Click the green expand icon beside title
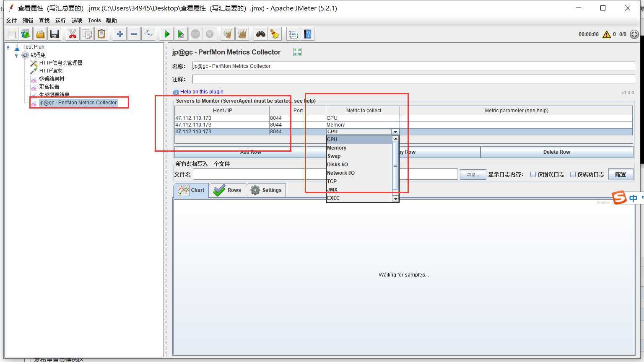 coord(297,52)
